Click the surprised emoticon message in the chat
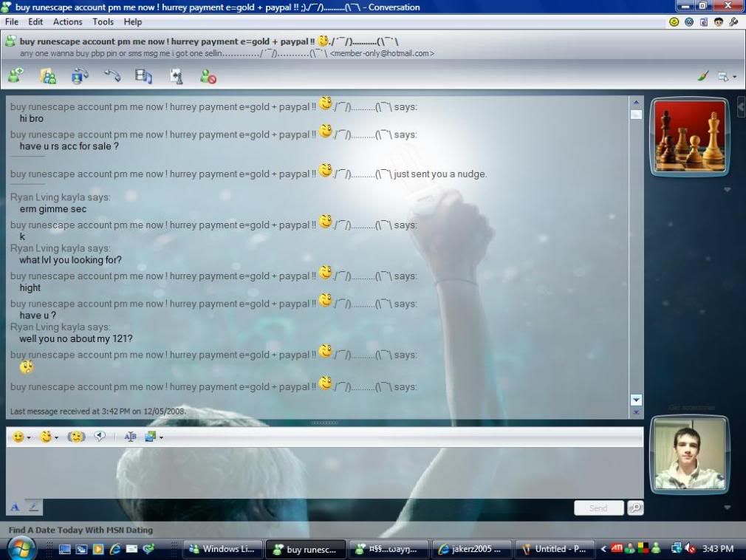Image resolution: width=746 pixels, height=560 pixels. click(27, 367)
